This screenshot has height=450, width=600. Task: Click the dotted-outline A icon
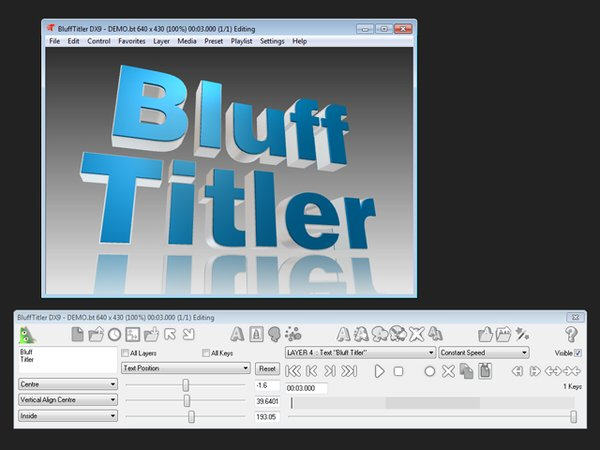[x=361, y=334]
